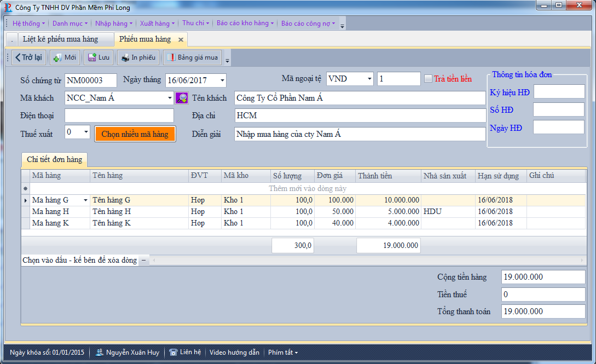Print the voucher with In phiếu
Screen dimensions: 596x364
(x=138, y=57)
